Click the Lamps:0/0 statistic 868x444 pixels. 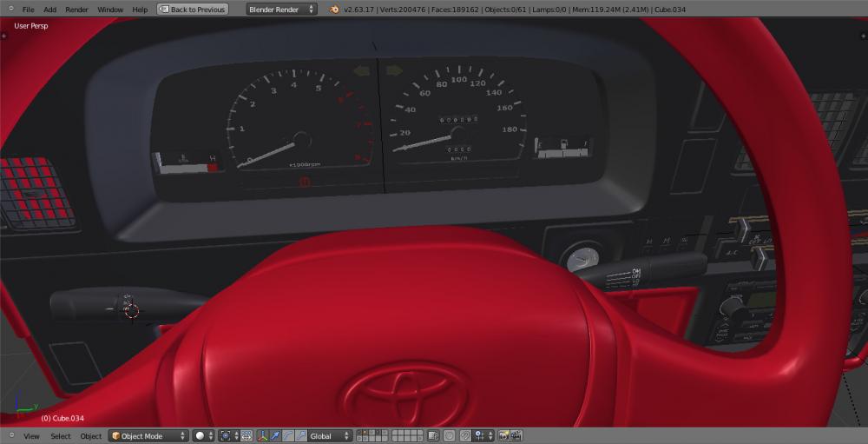click(551, 10)
